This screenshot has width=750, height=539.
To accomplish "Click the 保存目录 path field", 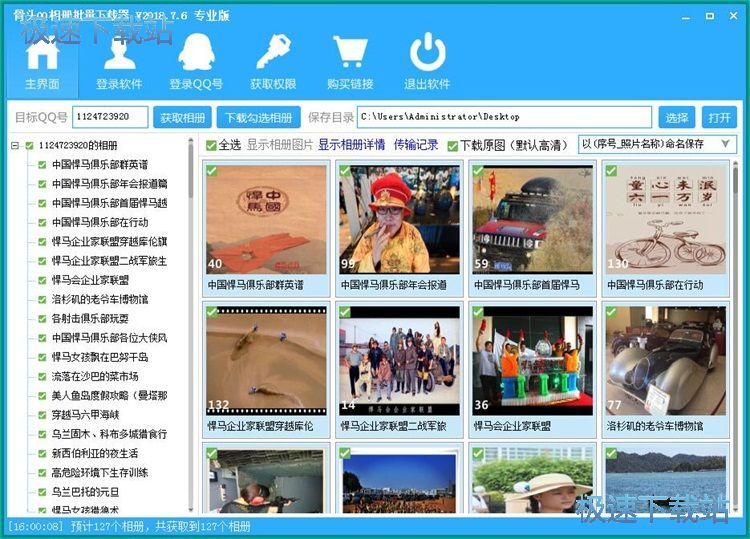I will tap(504, 117).
